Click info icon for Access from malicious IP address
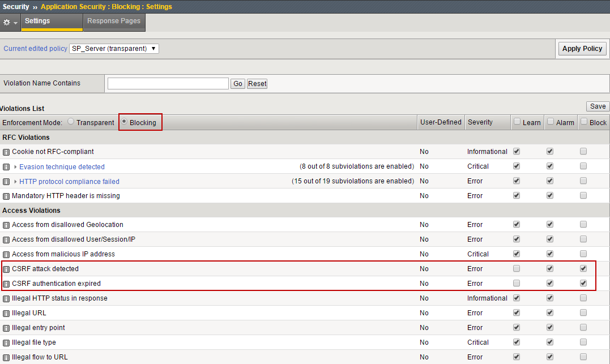Screen dimensions: 610x364 (x=6, y=255)
